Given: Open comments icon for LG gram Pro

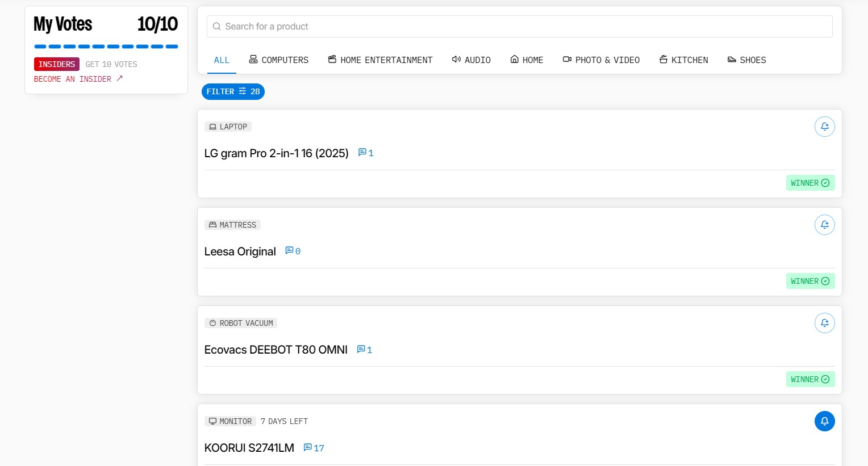Looking at the screenshot, I should click(x=365, y=153).
